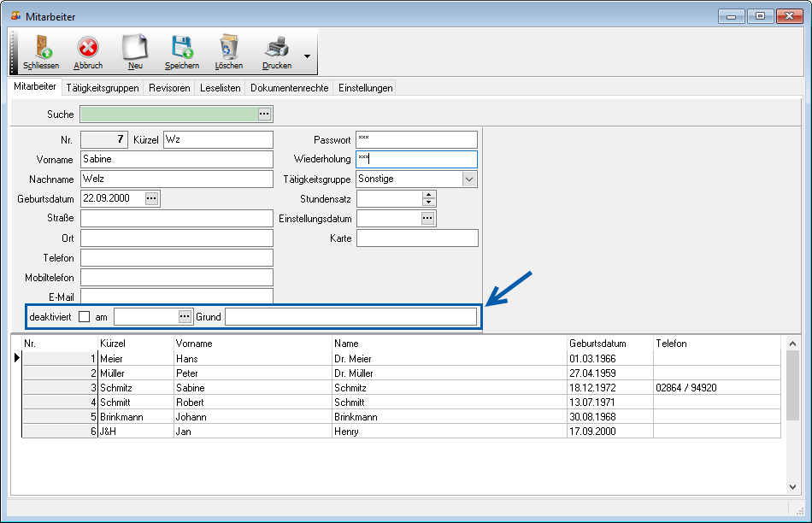Increase Stundensatz with the up arrow

tap(428, 194)
